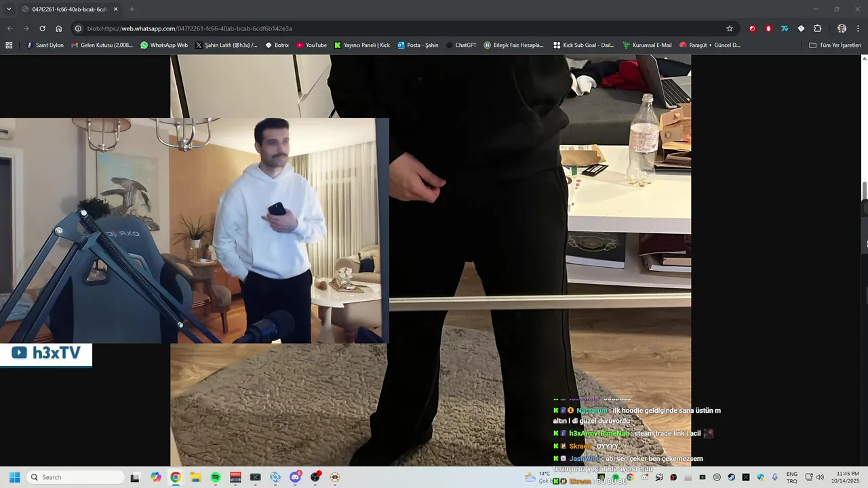Reload the current page
The image size is (868, 488).
42,28
